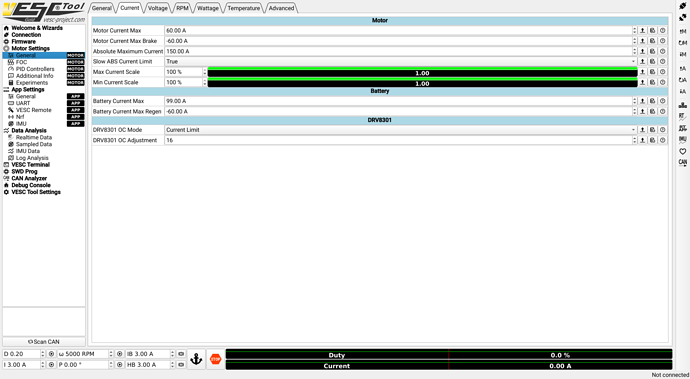Select FOC under Motor Settings

22,62
